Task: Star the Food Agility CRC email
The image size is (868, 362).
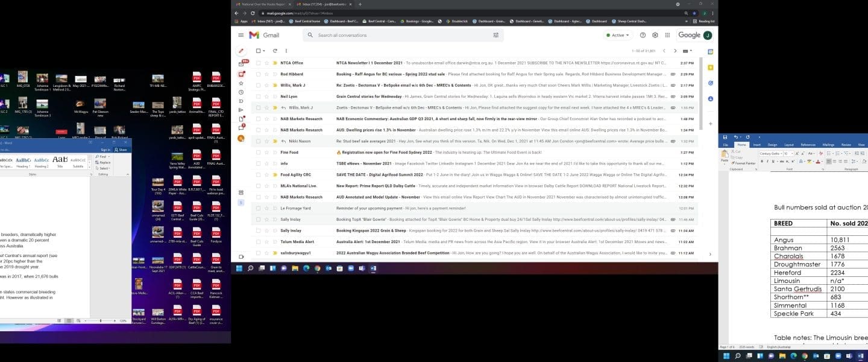Action: click(x=267, y=174)
